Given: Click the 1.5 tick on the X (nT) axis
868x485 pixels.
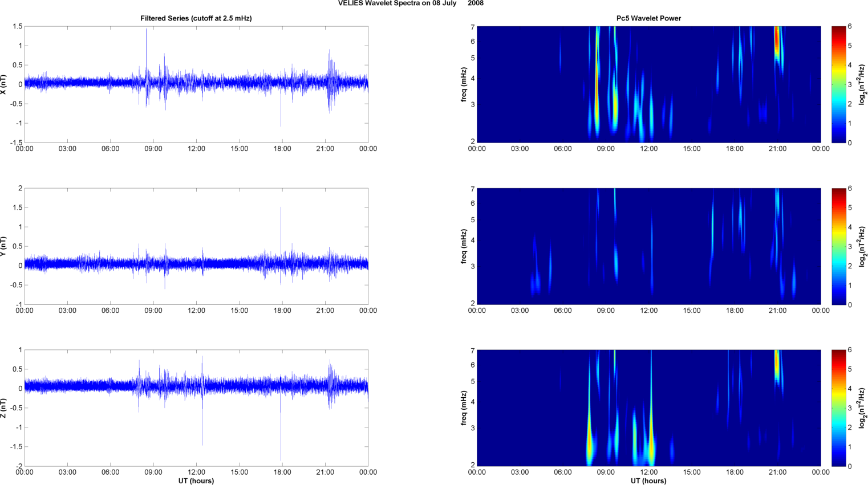Looking at the screenshot, I should click(x=17, y=27).
